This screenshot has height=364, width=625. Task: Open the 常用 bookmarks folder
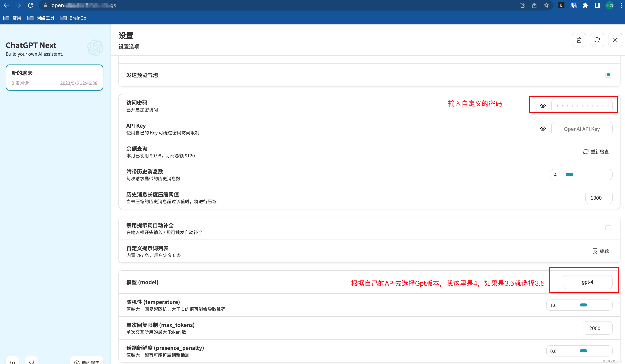coord(12,18)
